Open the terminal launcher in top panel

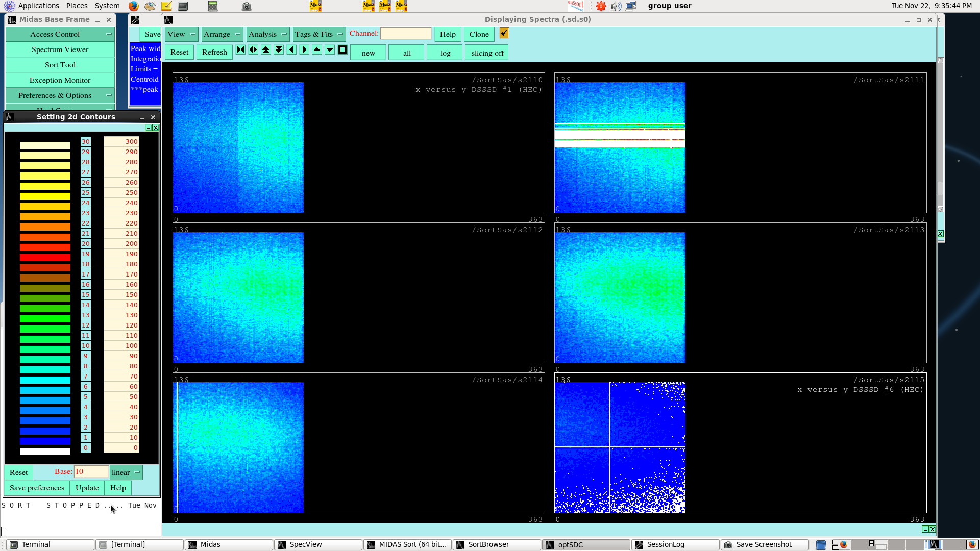[x=183, y=6]
